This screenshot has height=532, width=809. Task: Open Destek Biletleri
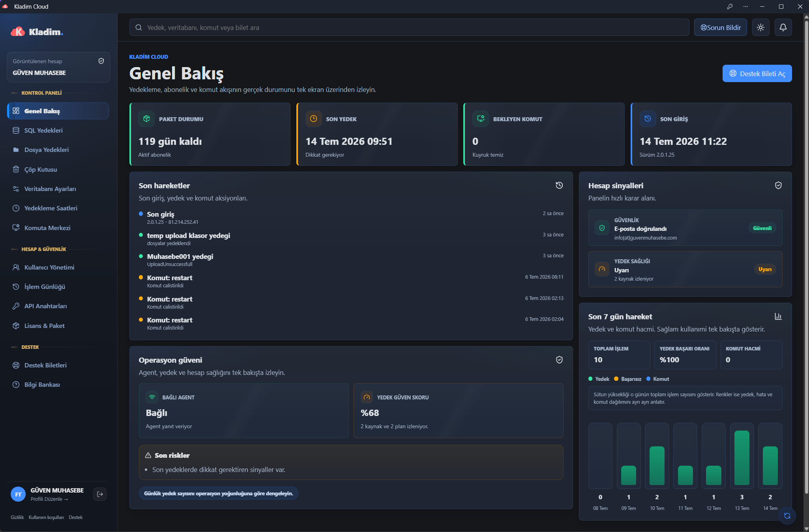click(x=58, y=365)
